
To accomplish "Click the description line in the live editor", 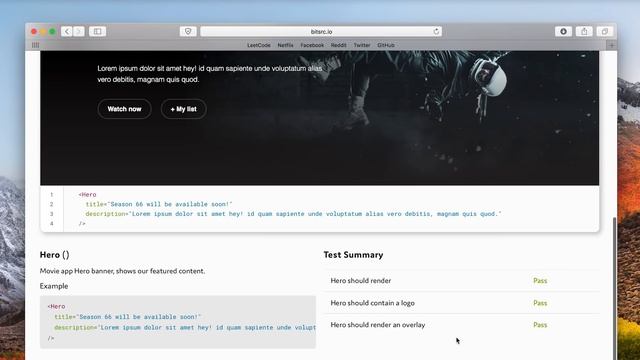I will click(293, 214).
